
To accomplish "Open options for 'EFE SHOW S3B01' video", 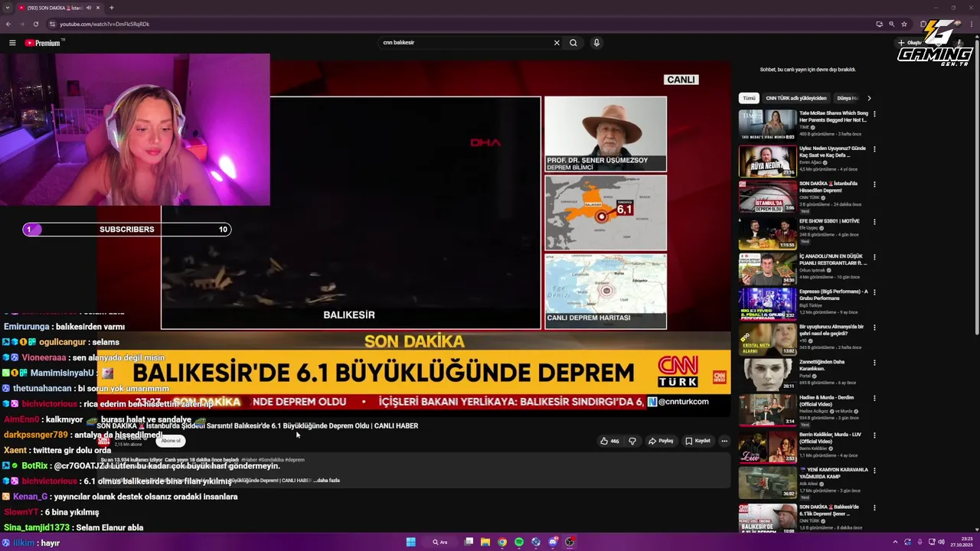I will point(874,222).
